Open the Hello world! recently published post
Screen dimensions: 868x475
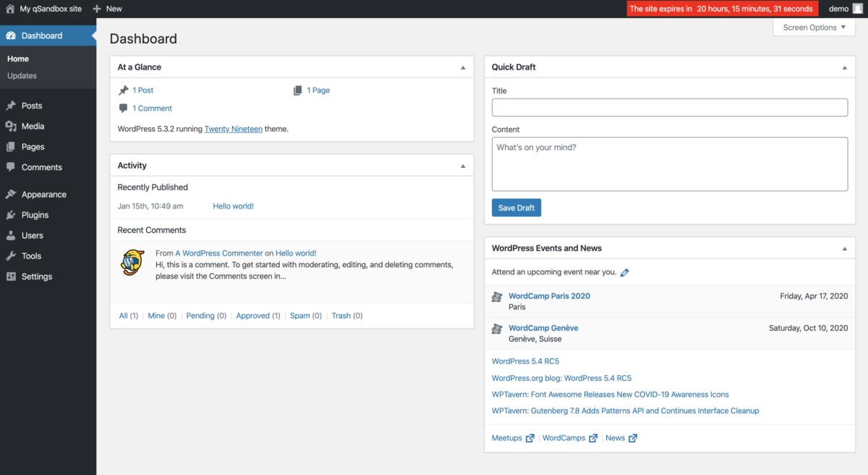click(233, 206)
